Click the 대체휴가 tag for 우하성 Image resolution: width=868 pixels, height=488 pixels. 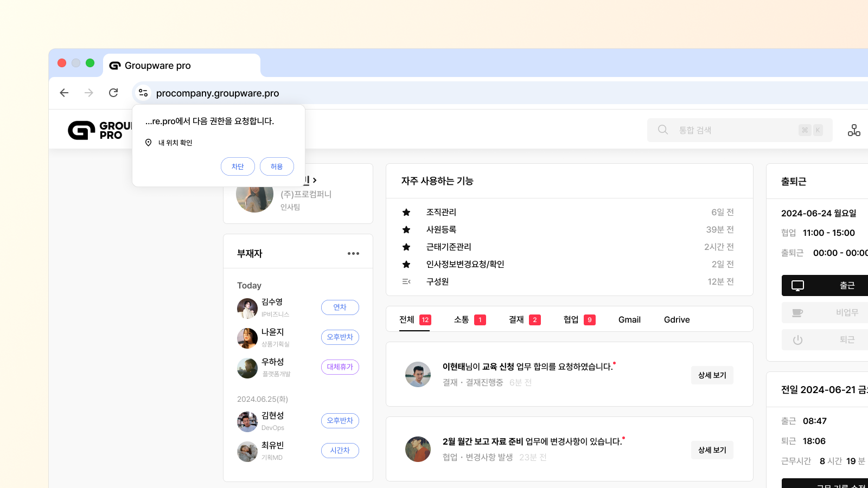pos(340,367)
